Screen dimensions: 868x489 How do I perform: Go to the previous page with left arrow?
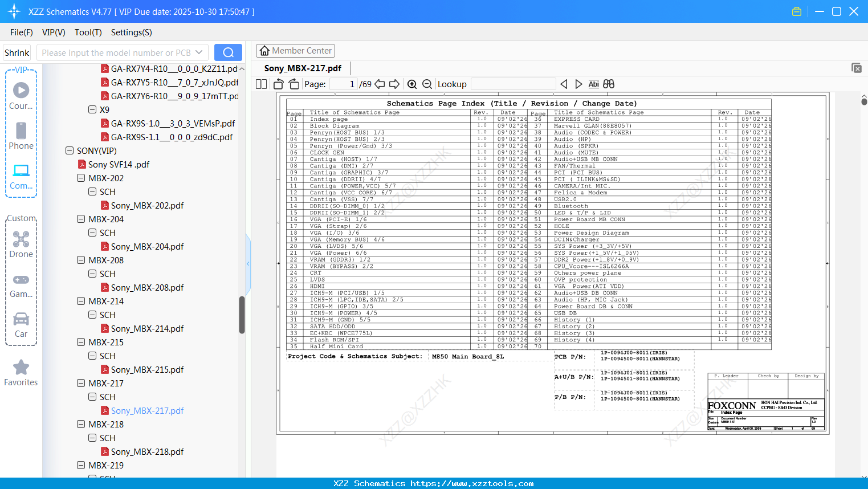[x=380, y=84]
